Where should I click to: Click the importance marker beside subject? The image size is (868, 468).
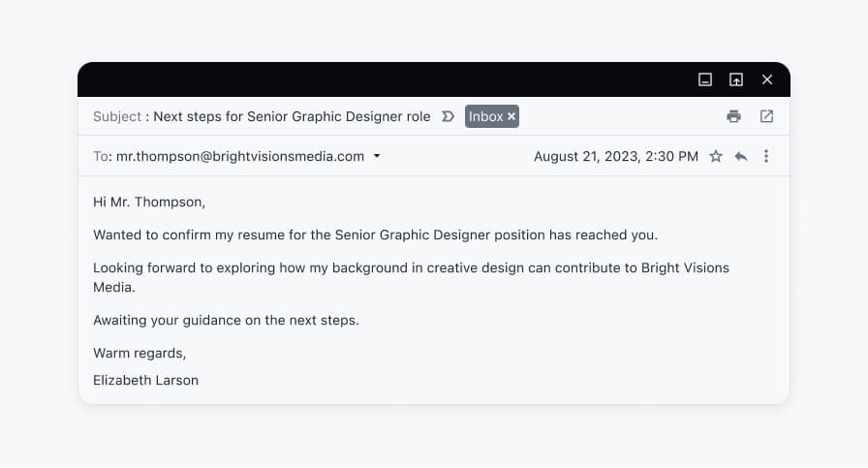(448, 116)
